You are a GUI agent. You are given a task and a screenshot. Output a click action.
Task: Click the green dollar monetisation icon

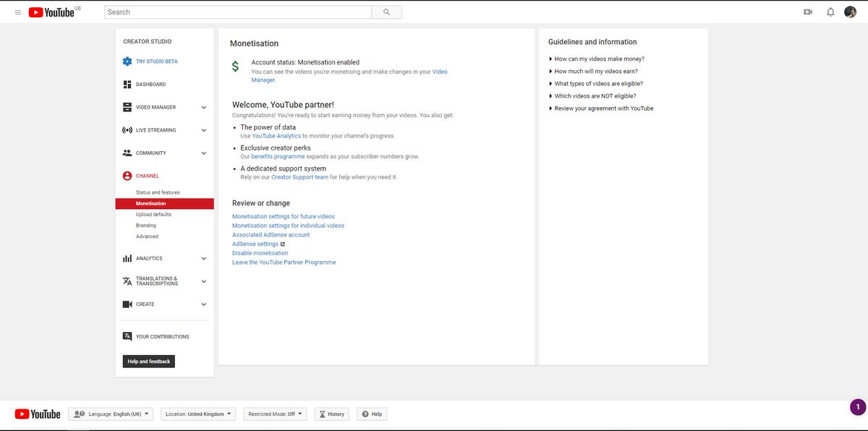click(x=235, y=67)
